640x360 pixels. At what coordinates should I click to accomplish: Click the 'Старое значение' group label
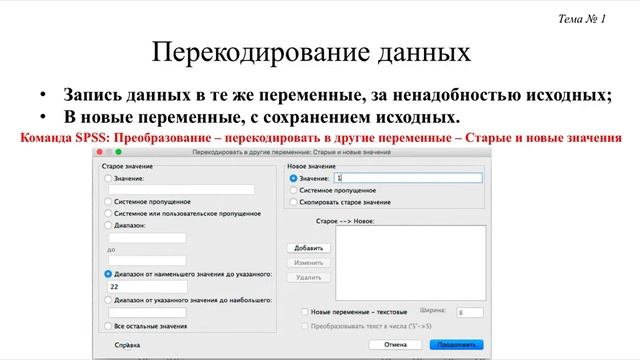[127, 166]
